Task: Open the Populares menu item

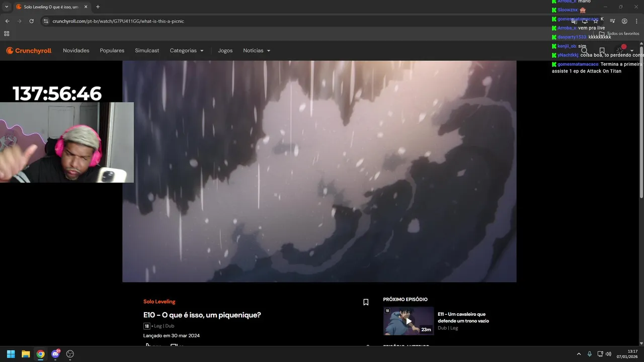Action: 112,51
